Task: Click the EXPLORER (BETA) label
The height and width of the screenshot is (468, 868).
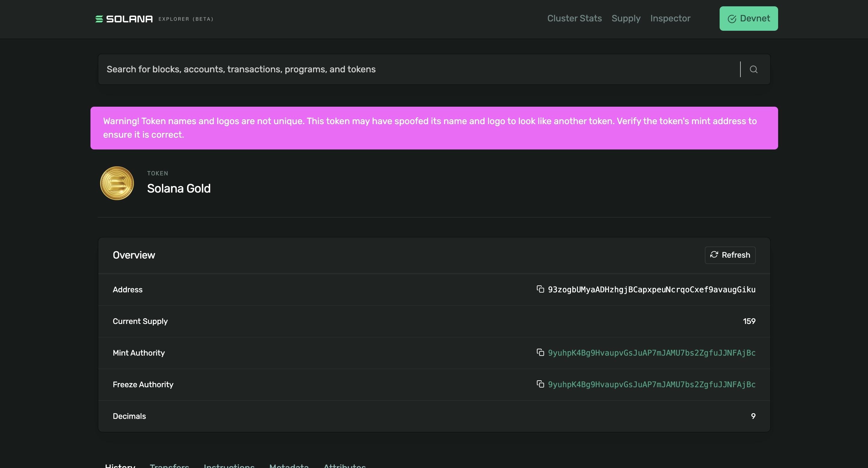Action: click(186, 19)
